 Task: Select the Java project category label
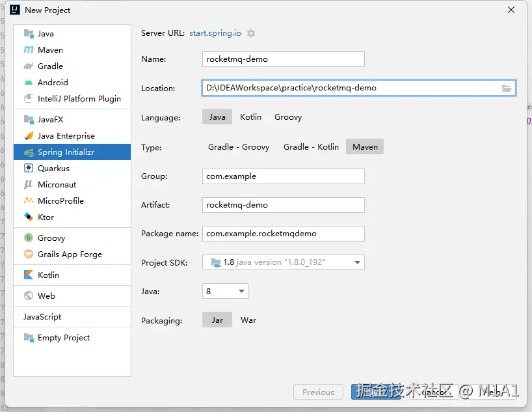pos(46,34)
